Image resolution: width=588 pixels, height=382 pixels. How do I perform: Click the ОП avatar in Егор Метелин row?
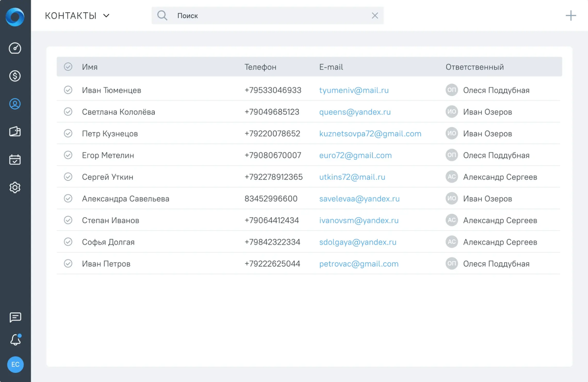coord(452,155)
